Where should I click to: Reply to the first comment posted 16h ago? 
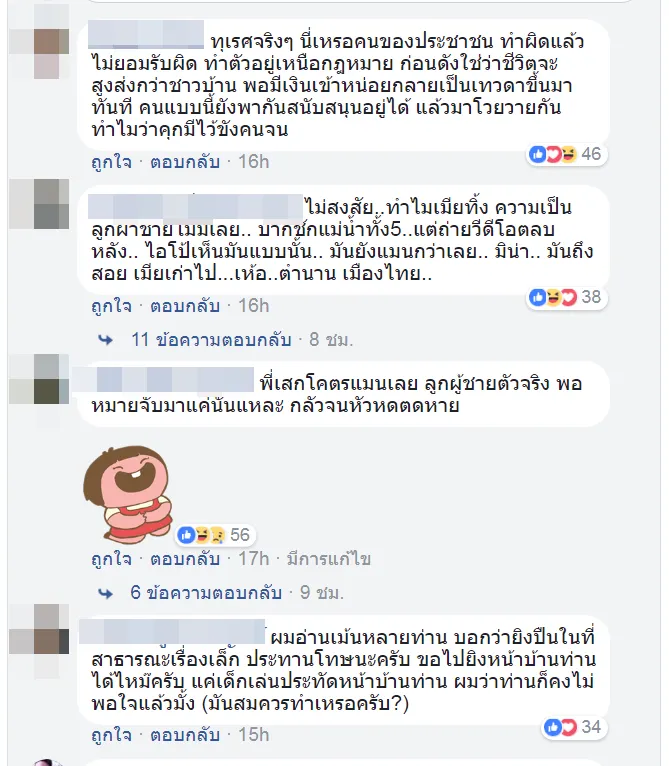[x=185, y=162]
